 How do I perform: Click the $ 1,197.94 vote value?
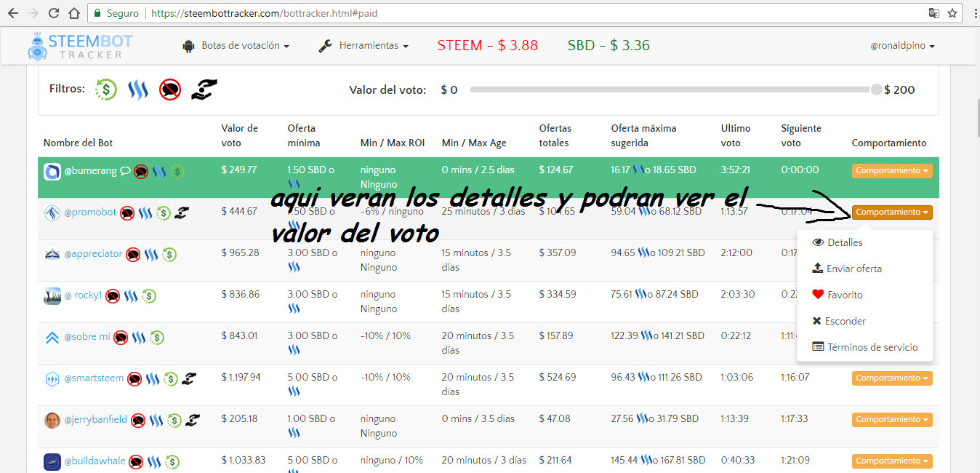pos(241,377)
